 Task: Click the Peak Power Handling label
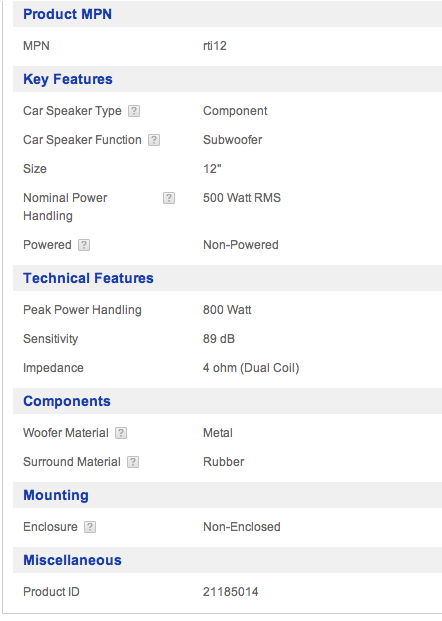coord(82,310)
